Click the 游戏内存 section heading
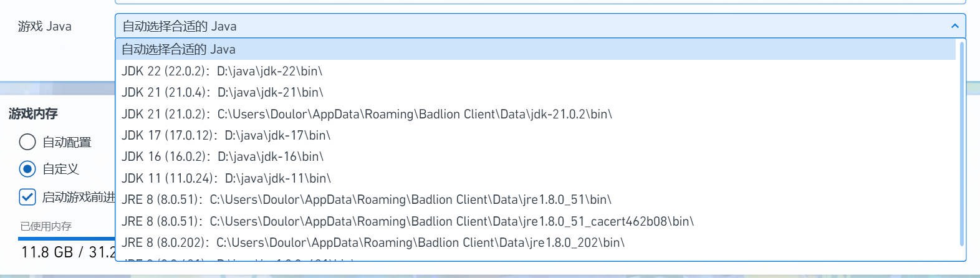 click(33, 113)
